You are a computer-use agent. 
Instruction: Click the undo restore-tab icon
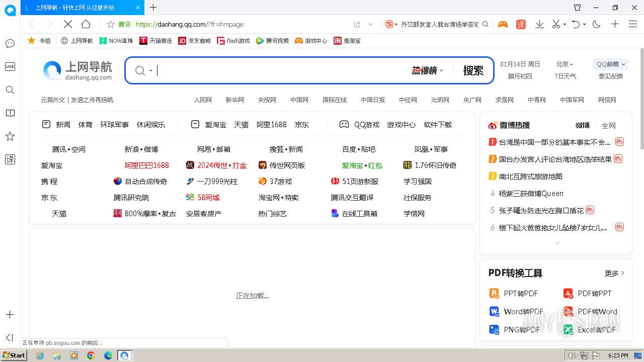576,24
